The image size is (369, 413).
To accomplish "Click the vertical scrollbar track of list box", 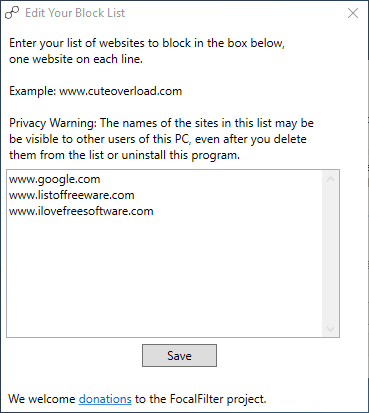I will click(330, 254).
